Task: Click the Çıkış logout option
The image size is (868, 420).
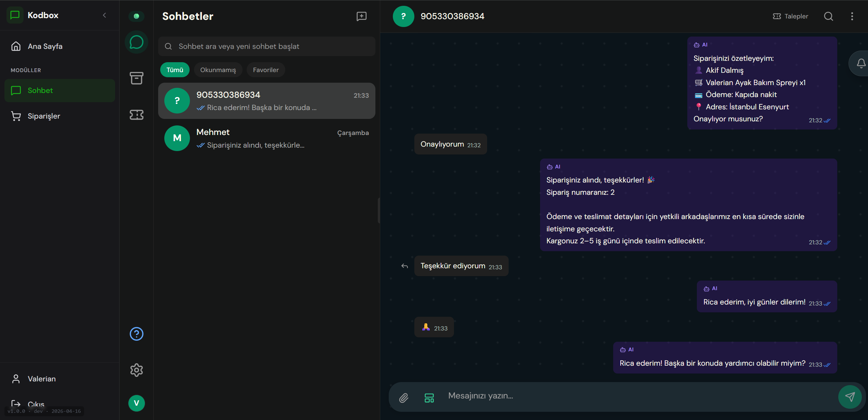Action: (60, 404)
